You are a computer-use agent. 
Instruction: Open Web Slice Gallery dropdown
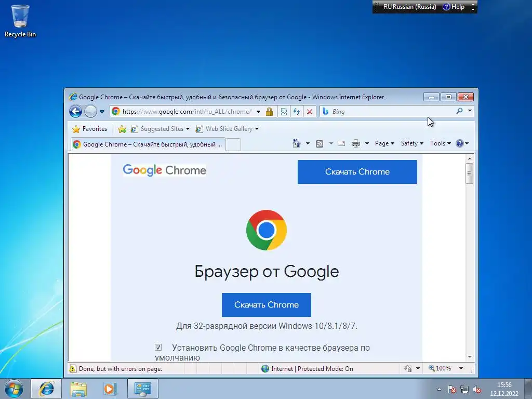point(228,129)
